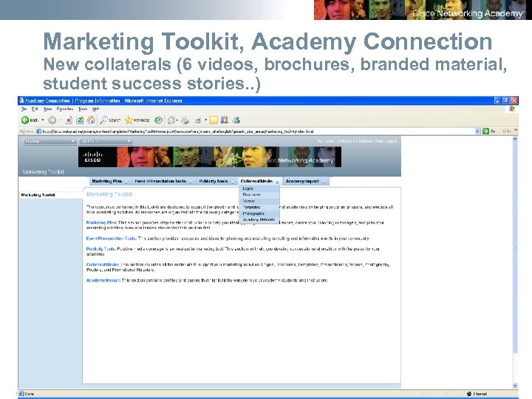Image resolution: width=532 pixels, height=399 pixels.
Task: Open the File menu
Action: [x=24, y=109]
